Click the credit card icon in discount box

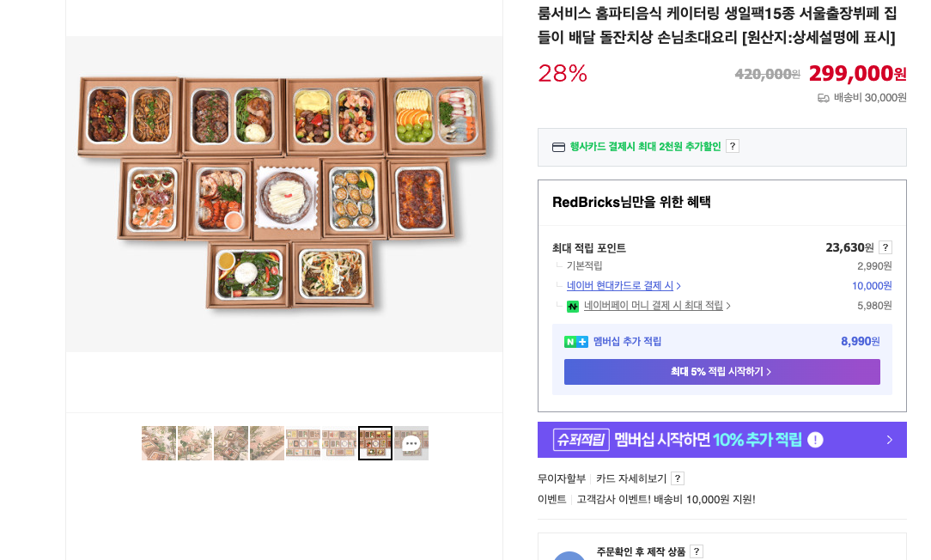tap(559, 147)
